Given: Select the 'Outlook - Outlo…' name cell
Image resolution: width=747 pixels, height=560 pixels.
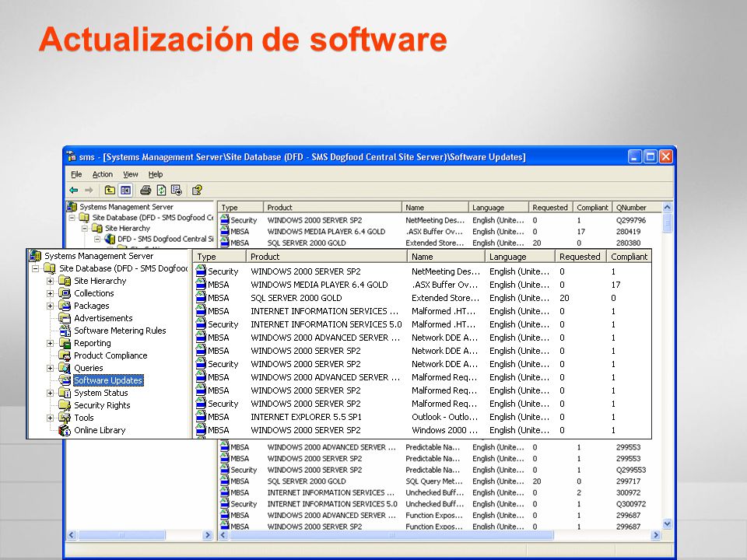Looking at the screenshot, I should pyautogui.click(x=444, y=417).
